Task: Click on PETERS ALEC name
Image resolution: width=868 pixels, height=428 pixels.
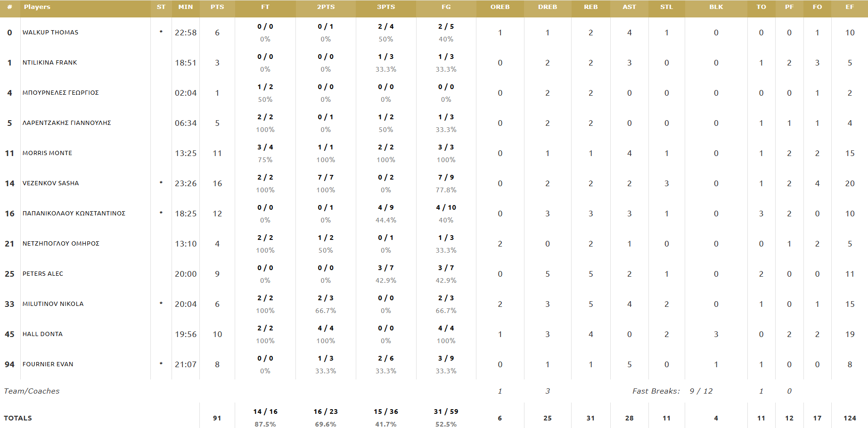Action: tap(43, 274)
